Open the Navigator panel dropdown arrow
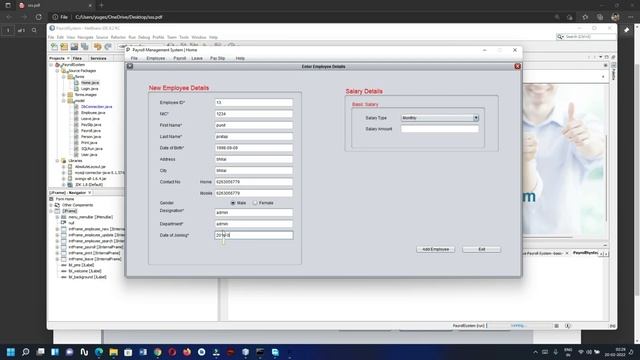This screenshot has width=640, height=360. tap(89, 193)
